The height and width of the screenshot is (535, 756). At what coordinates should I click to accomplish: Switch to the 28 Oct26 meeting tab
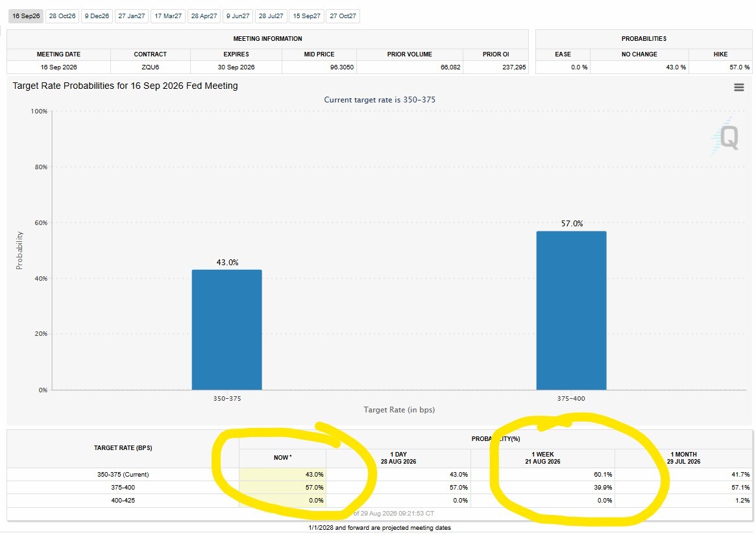pos(62,16)
